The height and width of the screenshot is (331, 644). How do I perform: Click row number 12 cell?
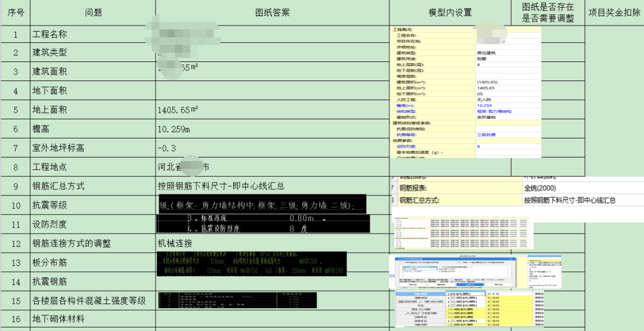pyautogui.click(x=16, y=243)
